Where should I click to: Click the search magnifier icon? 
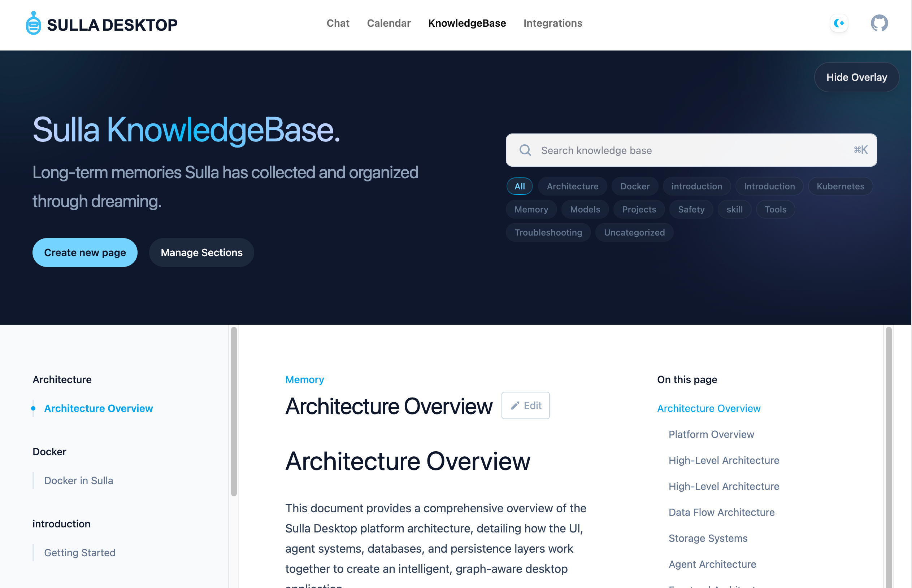(x=526, y=150)
